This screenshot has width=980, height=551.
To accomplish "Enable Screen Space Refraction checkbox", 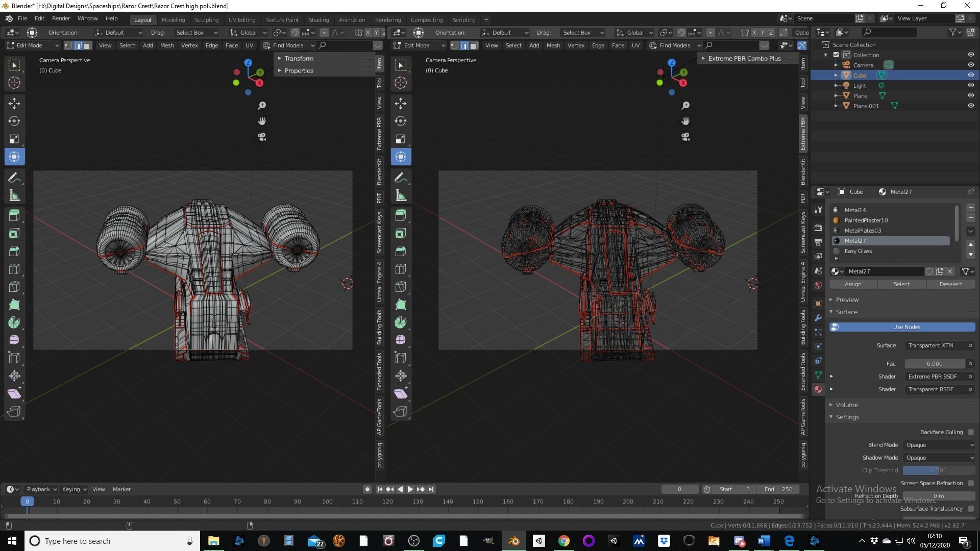I will [x=971, y=483].
